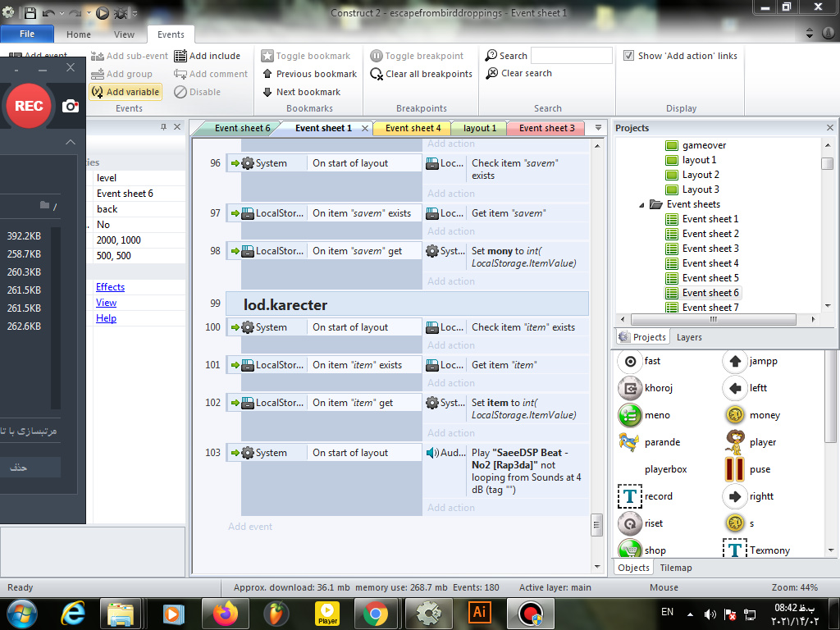Show hidden system tray icons
This screenshot has width=840, height=630.
point(690,614)
